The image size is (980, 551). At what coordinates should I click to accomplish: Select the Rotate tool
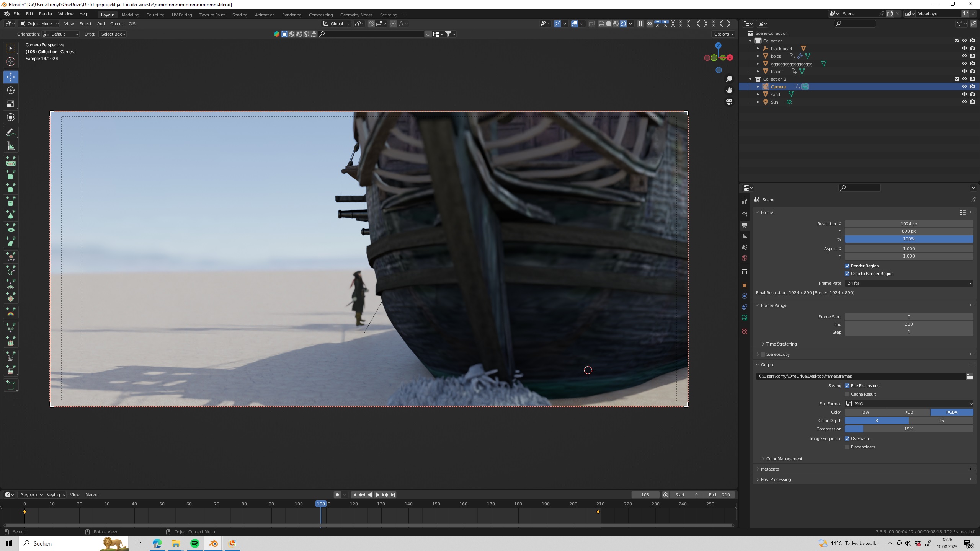tap(11, 90)
